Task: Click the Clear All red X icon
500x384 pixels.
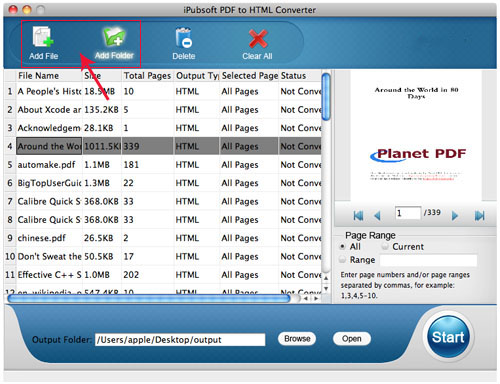Action: [258, 38]
